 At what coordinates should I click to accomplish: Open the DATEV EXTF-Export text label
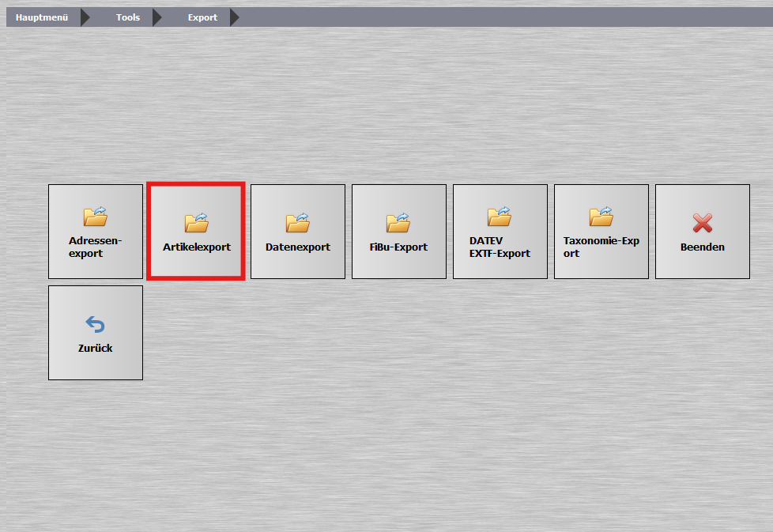[x=500, y=247]
